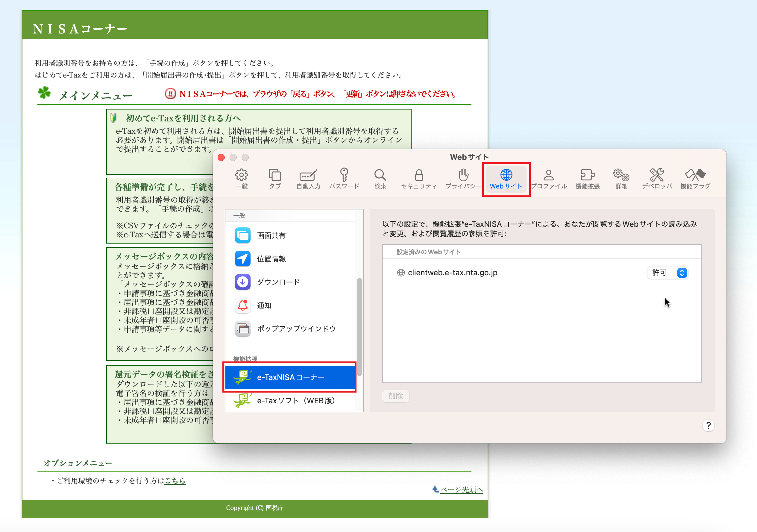Select ポップアップウインドウ in the sidebar
This screenshot has height=532, width=757.
point(290,329)
